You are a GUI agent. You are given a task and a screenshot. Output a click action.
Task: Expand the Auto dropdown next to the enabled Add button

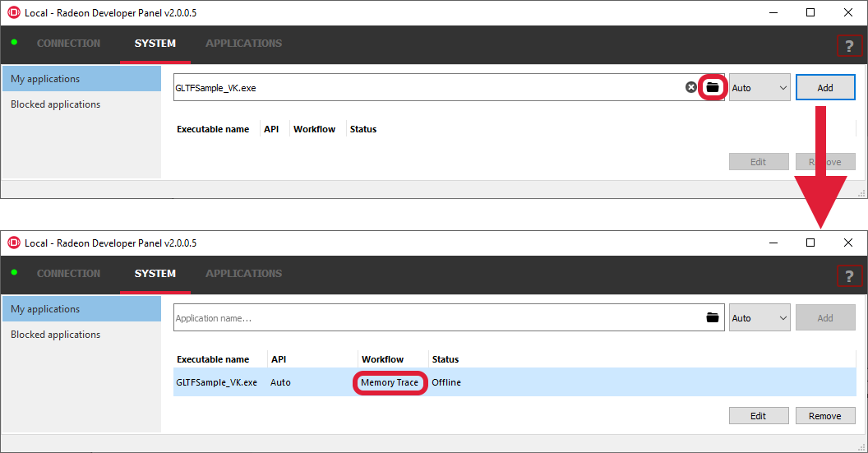[759, 88]
